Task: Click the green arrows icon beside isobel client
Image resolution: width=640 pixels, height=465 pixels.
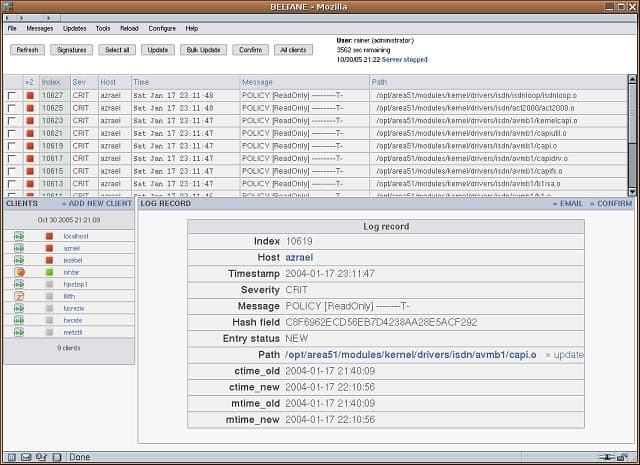Action: pyautogui.click(x=19, y=260)
